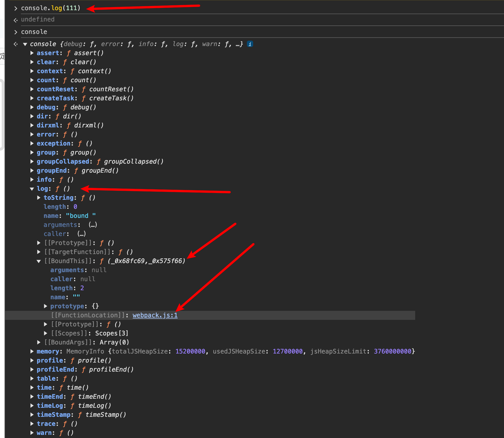Click the arguments (…) getter under log
The height and width of the screenshot is (438, 504).
tap(93, 225)
